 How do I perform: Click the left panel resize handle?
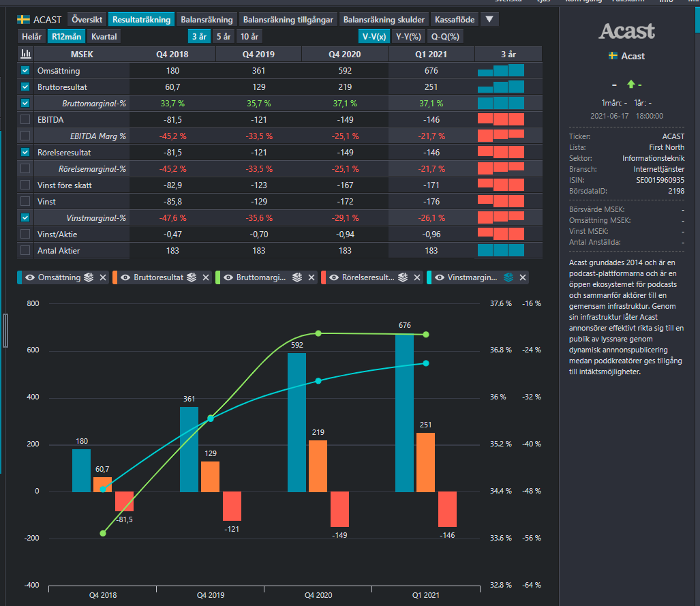5,331
